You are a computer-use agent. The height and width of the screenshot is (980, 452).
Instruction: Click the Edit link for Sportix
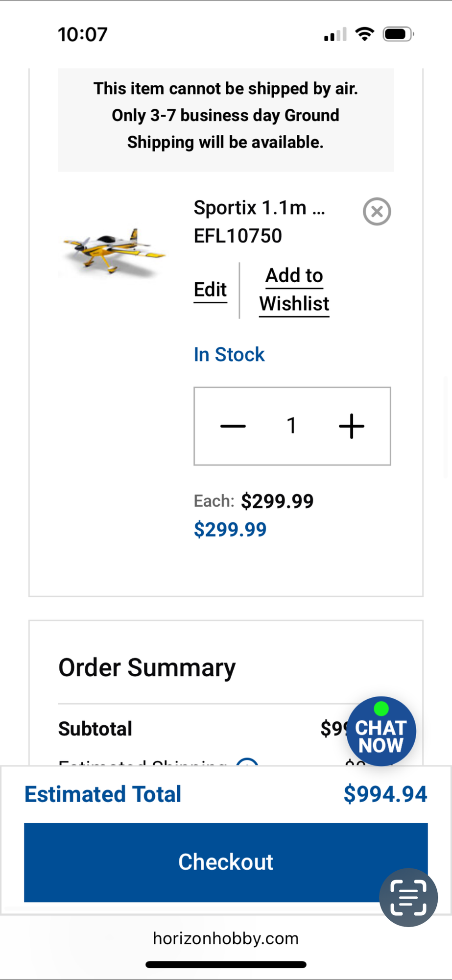tap(210, 290)
